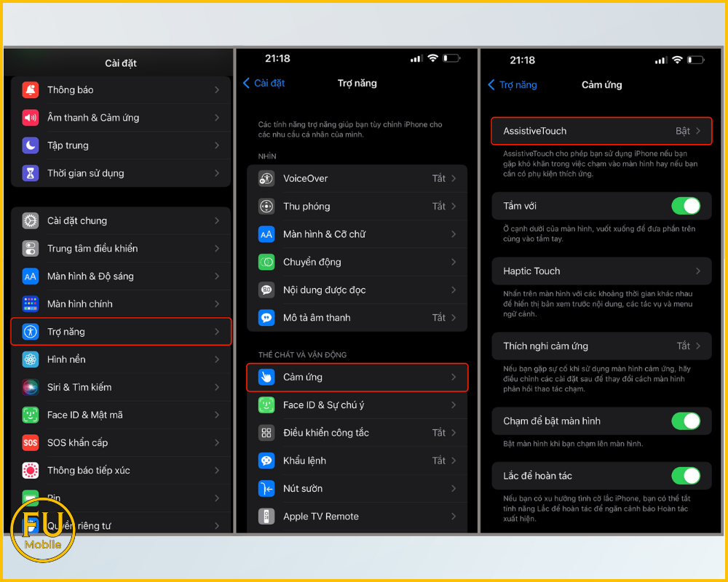Open Thông báo settings via its bell icon

click(29, 89)
